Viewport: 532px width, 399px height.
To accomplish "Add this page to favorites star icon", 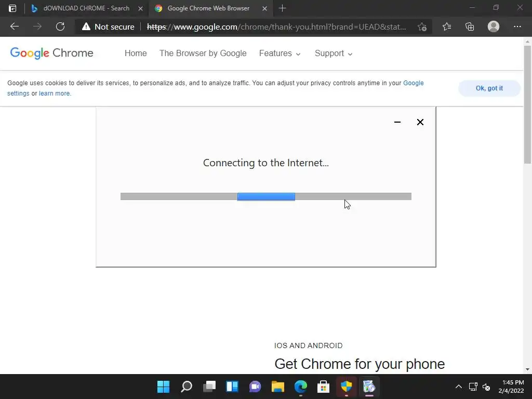I will (x=422, y=27).
